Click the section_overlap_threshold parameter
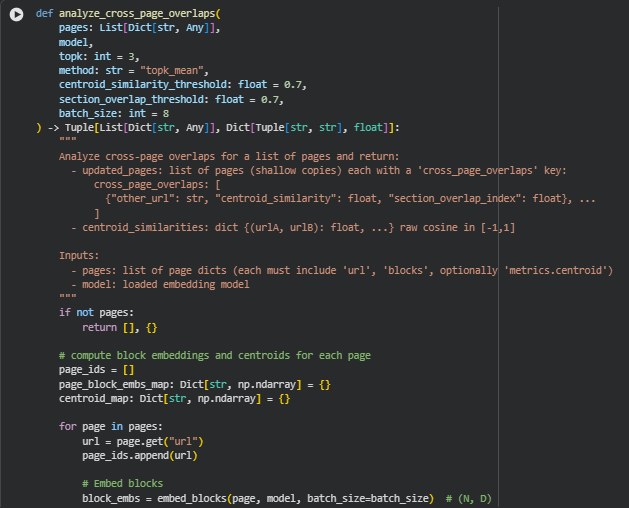The width and height of the screenshot is (629, 508). tap(133, 99)
